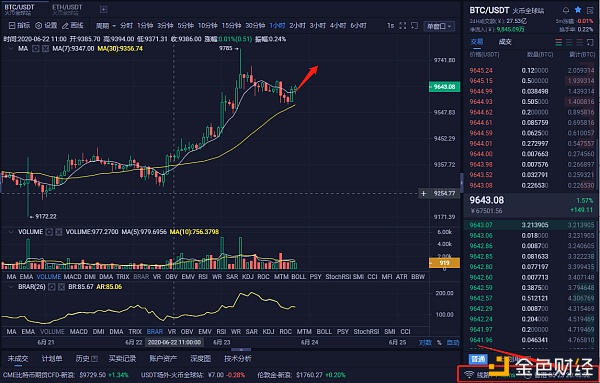Click the CME比特币期货CFD ticker
Screen dimensions: 600x383
(66, 375)
